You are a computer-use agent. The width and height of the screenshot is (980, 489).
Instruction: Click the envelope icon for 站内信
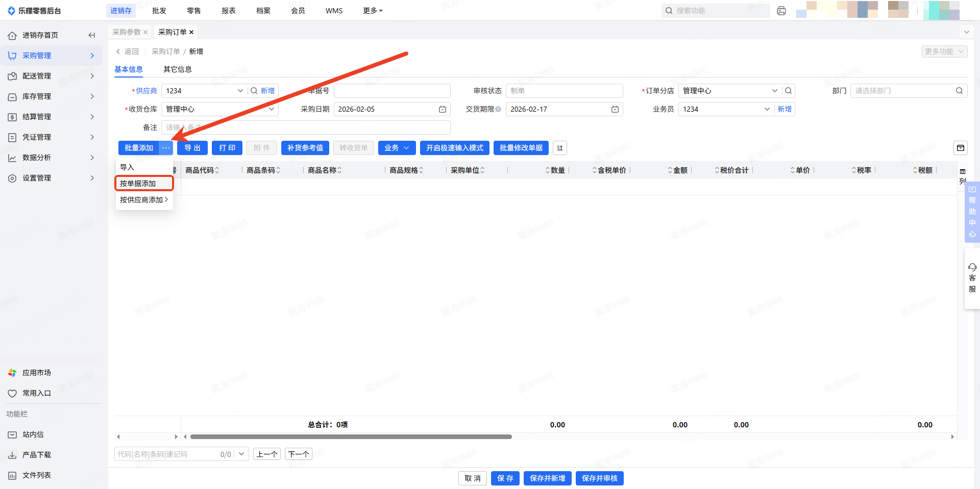click(12, 434)
